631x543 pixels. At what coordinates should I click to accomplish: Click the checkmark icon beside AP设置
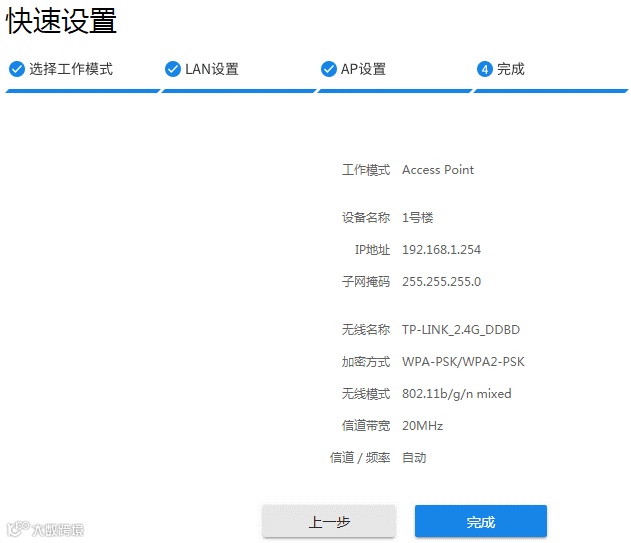(328, 69)
